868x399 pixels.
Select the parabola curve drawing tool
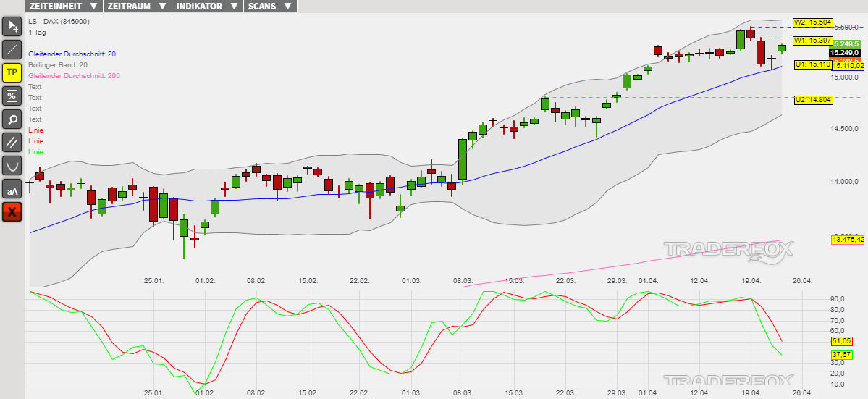[12, 166]
